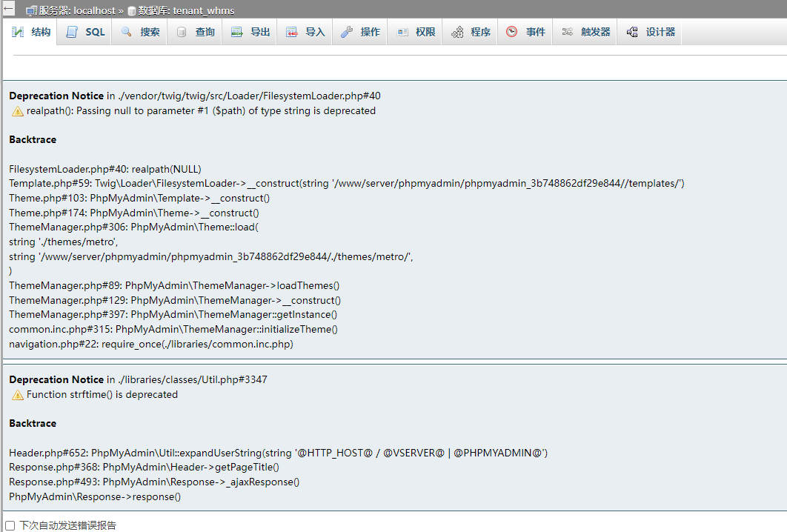Image resolution: width=787 pixels, height=532 pixels.
Task: Open the 权限 (Privileges) tab
Action: click(x=415, y=32)
